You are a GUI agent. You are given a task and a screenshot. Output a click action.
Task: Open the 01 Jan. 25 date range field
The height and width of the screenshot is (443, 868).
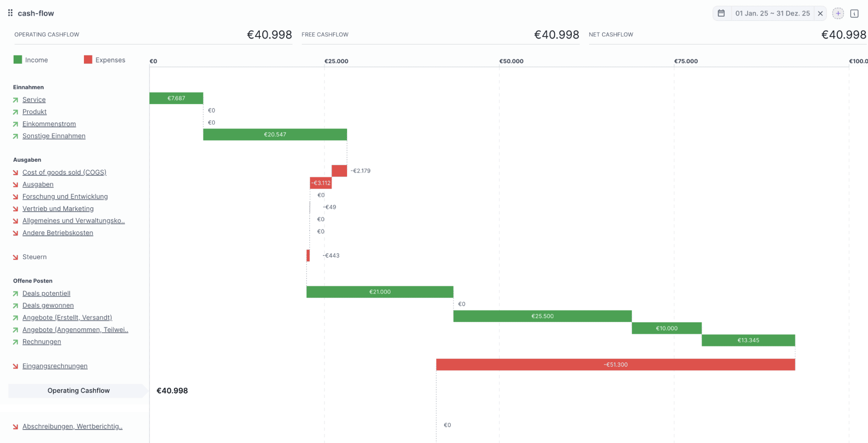tap(772, 13)
